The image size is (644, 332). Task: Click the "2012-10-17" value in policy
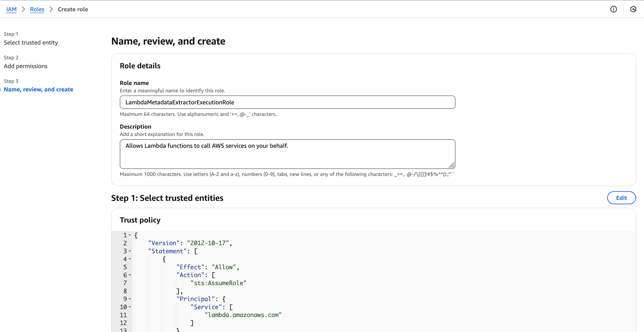208,243
